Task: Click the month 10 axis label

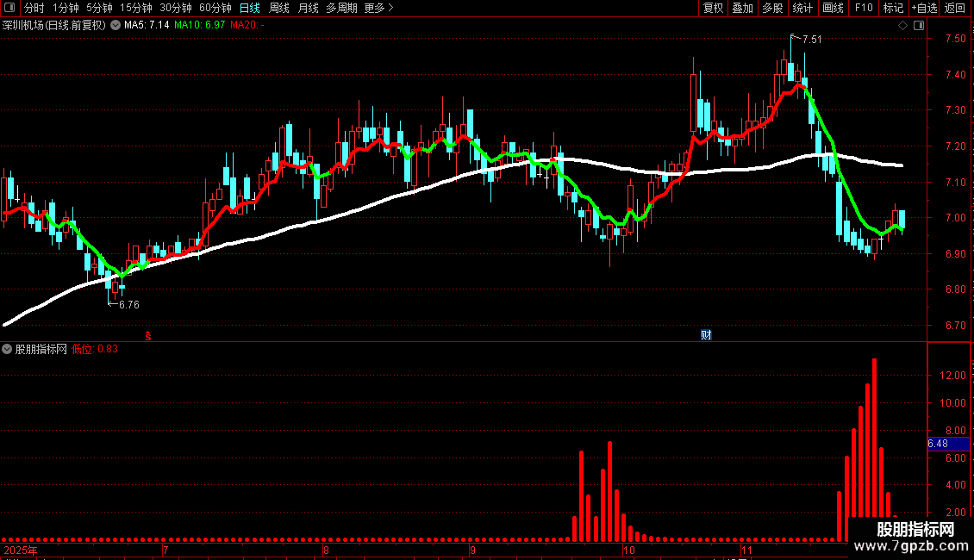Action: pos(629,550)
